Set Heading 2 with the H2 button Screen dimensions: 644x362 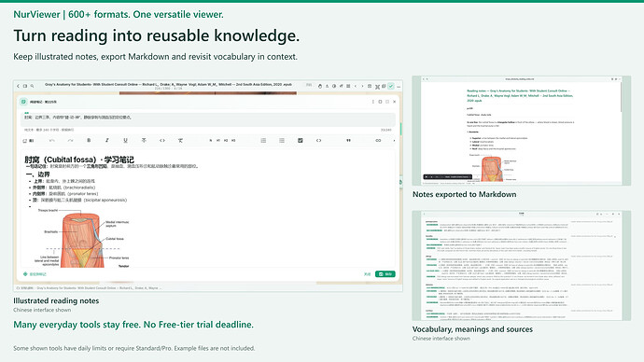click(x=226, y=140)
